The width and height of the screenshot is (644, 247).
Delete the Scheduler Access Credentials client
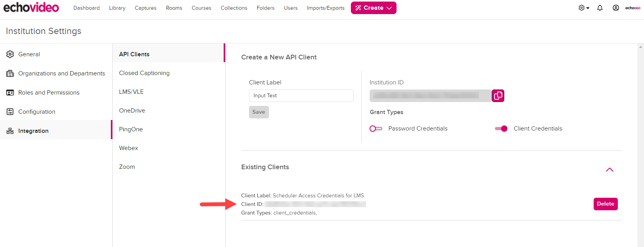[606, 204]
